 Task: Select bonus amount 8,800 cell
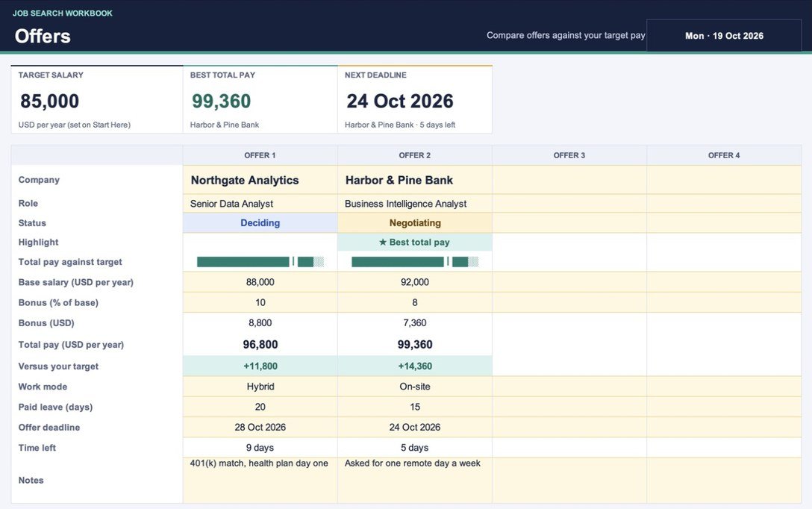[x=260, y=322]
